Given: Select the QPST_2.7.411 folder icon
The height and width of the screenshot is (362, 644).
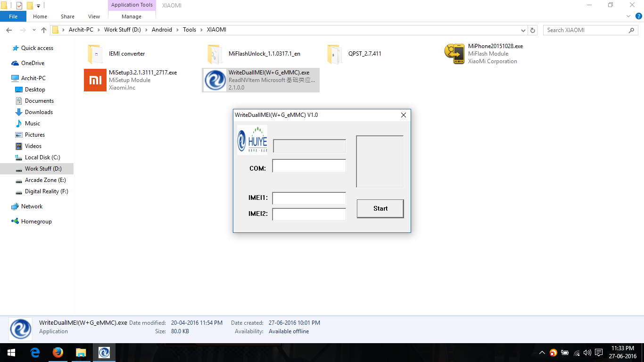Looking at the screenshot, I should coord(335,54).
